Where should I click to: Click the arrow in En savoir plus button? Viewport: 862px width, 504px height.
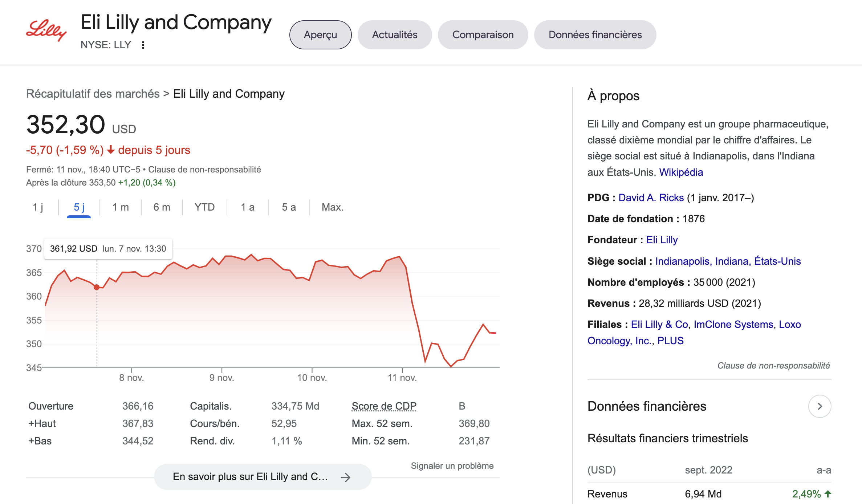coord(346,477)
